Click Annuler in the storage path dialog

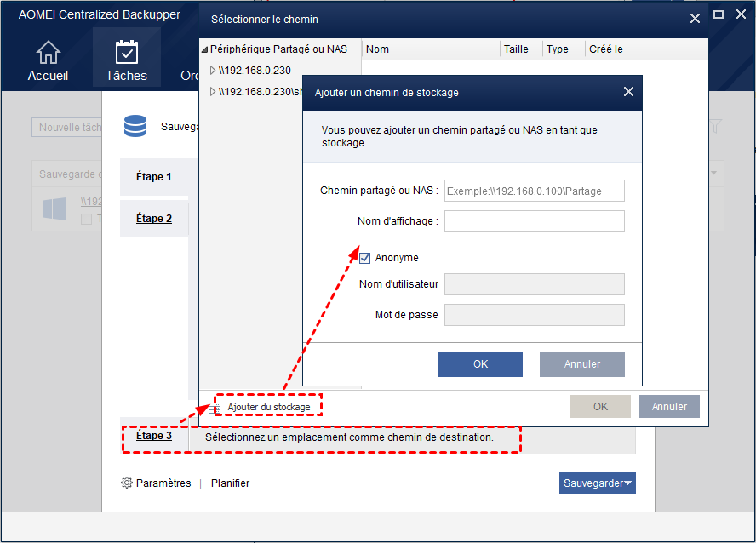(582, 363)
